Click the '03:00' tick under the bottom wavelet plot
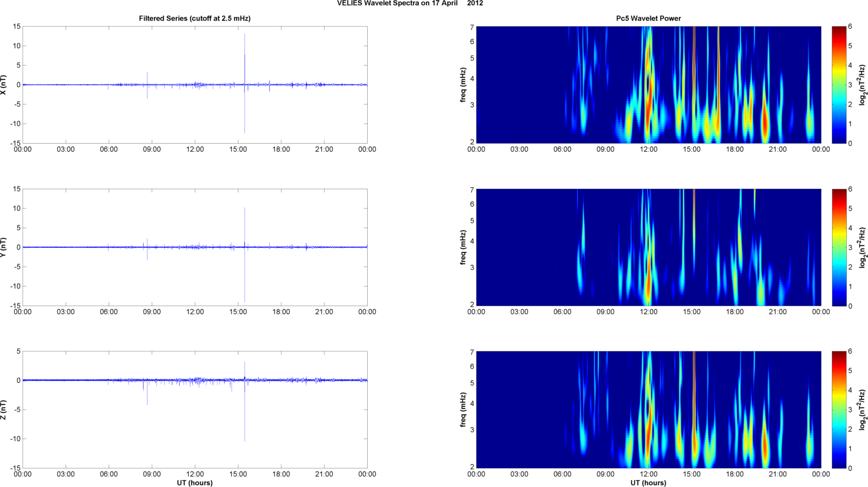868x487 pixels. 519,474
